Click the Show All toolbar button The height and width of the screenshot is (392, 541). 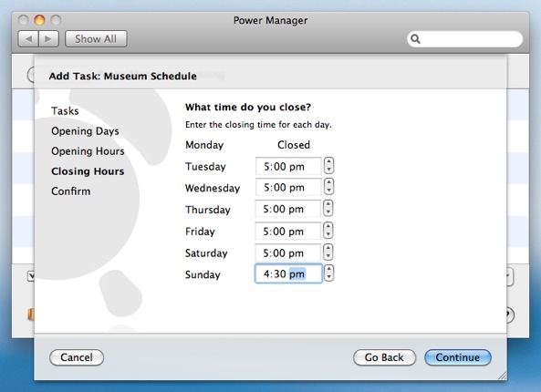point(96,39)
